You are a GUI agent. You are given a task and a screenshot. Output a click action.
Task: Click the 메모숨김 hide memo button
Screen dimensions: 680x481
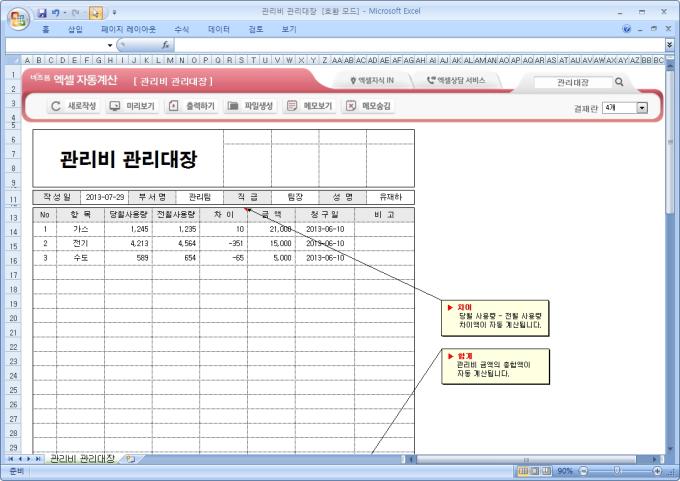coord(369,106)
